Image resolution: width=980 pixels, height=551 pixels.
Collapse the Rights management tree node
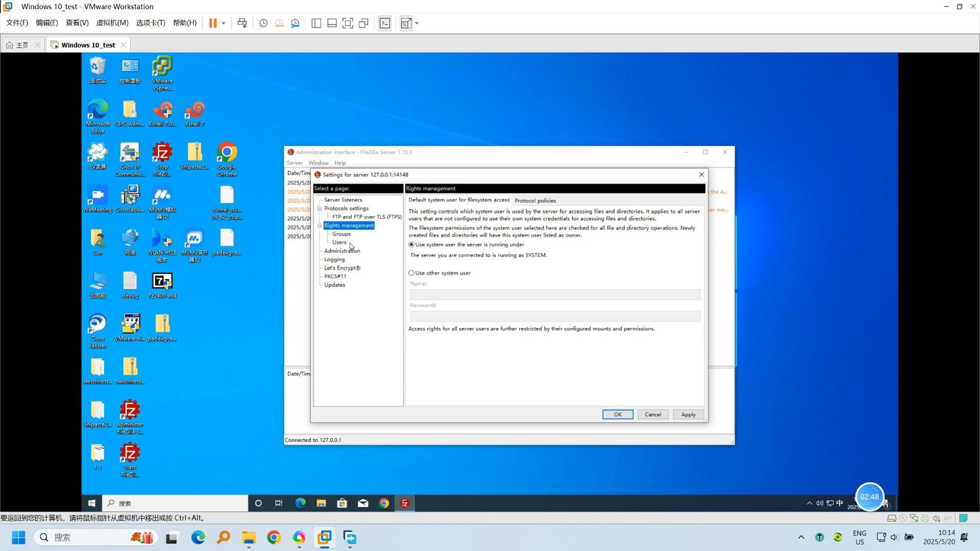click(319, 225)
